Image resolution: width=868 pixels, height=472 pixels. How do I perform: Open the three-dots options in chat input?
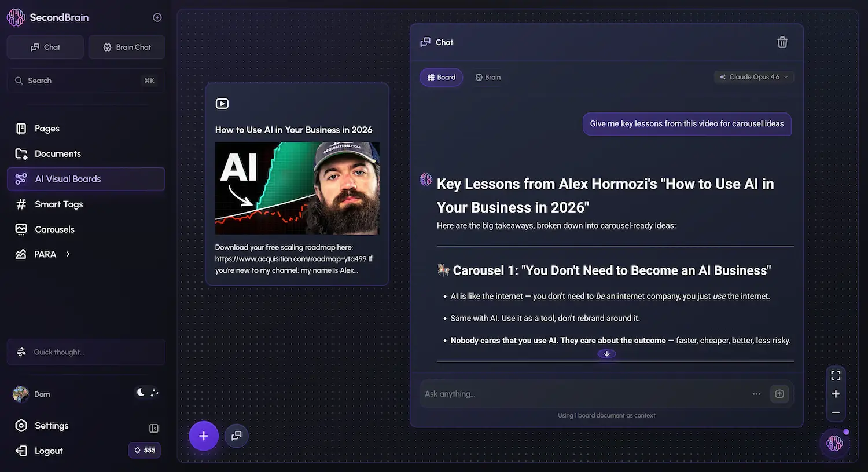[x=756, y=394]
